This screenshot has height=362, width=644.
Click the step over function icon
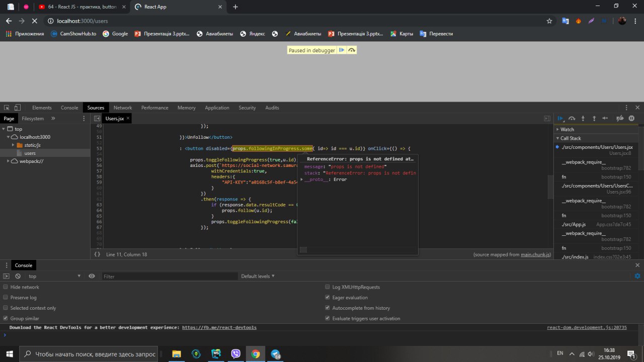(x=572, y=119)
